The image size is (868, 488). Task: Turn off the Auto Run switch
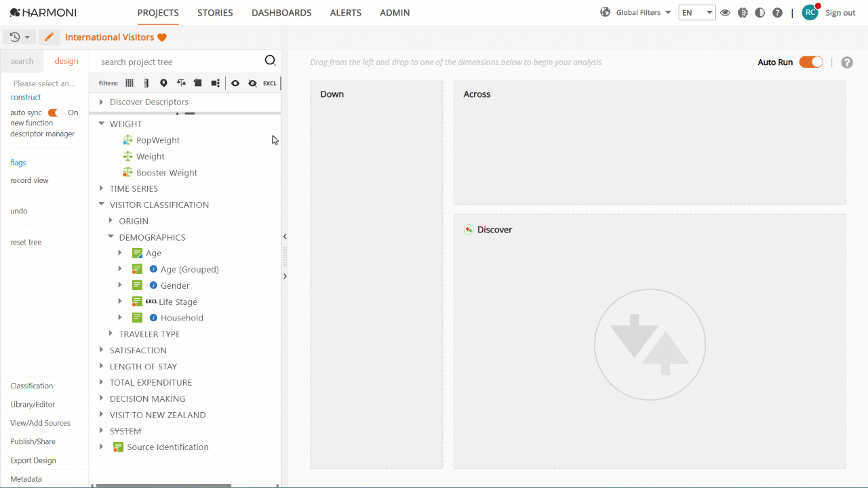coord(811,62)
